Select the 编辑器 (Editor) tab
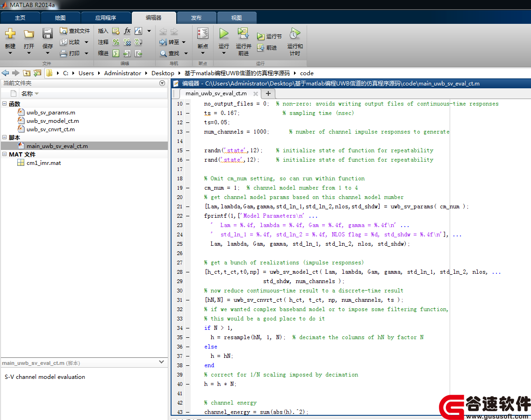The height and width of the screenshot is (420, 531). coord(154,18)
